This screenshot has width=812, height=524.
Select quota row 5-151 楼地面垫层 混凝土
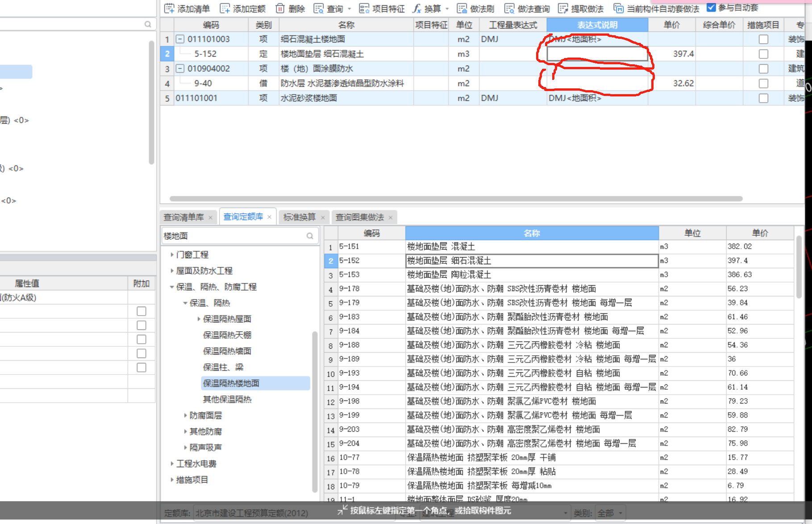(558, 246)
